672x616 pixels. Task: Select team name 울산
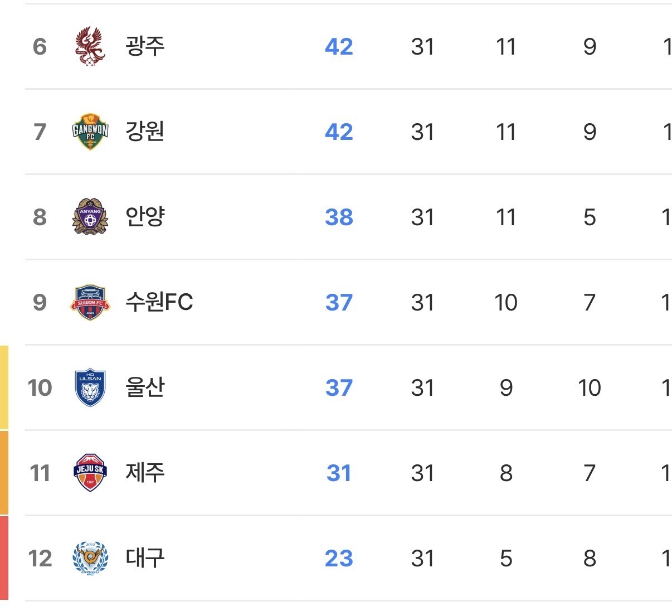[x=145, y=387]
